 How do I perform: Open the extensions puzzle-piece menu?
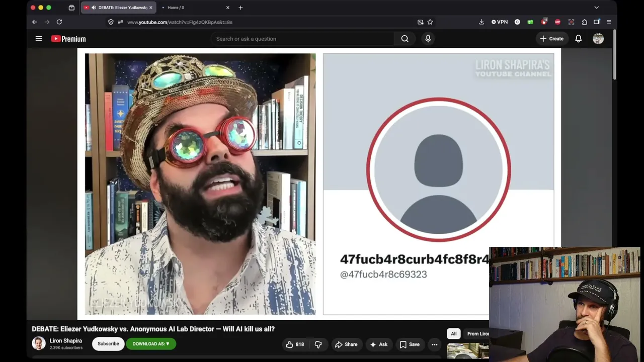584,22
